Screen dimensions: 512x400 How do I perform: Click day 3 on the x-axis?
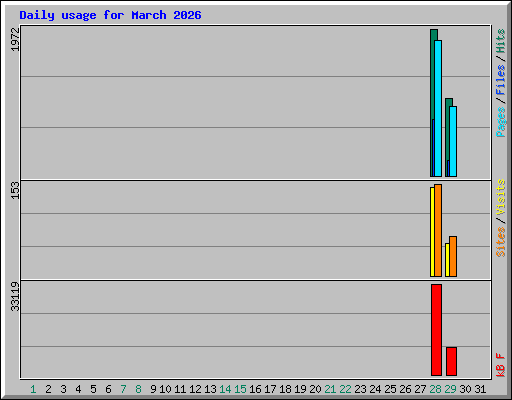[63, 389]
